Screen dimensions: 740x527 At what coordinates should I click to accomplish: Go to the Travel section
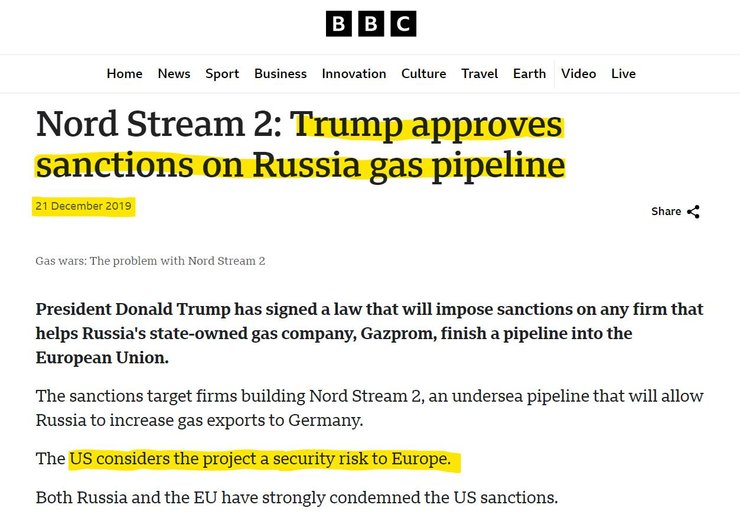(480, 74)
